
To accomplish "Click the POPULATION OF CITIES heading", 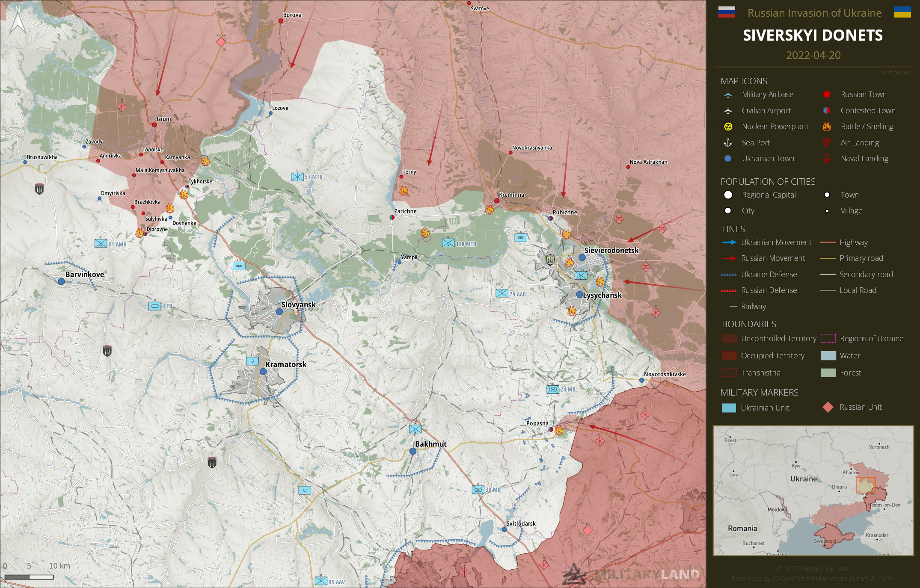I will (x=768, y=182).
